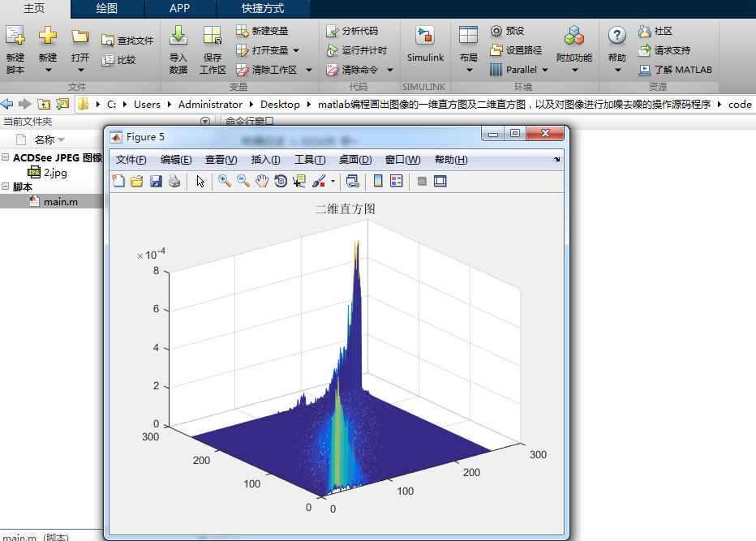Select Desktop in the address path
Viewport: 756px width, 541px height.
point(280,104)
